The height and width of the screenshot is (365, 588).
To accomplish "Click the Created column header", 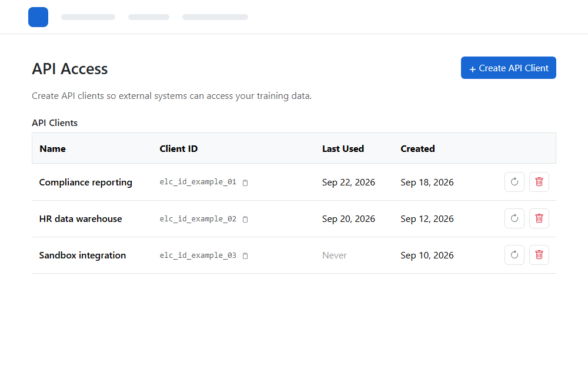I will tap(417, 149).
